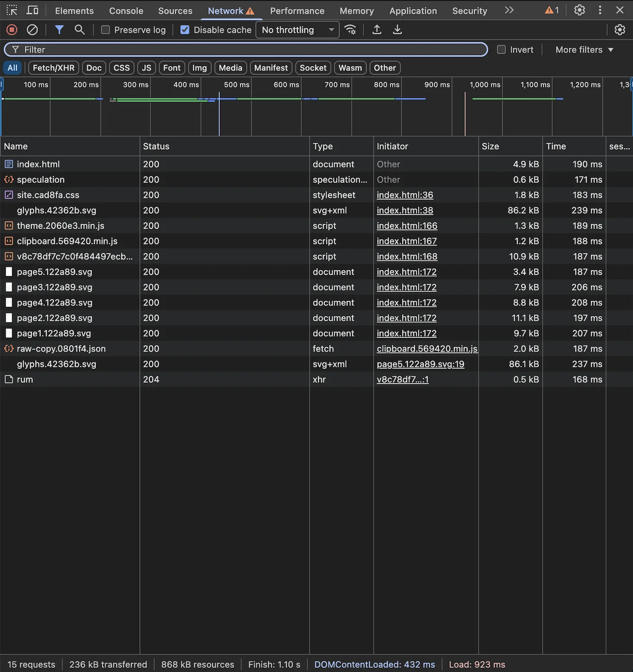Viewport: 633px width, 672px height.
Task: Switch to the Elements tab
Action: pyautogui.click(x=74, y=10)
